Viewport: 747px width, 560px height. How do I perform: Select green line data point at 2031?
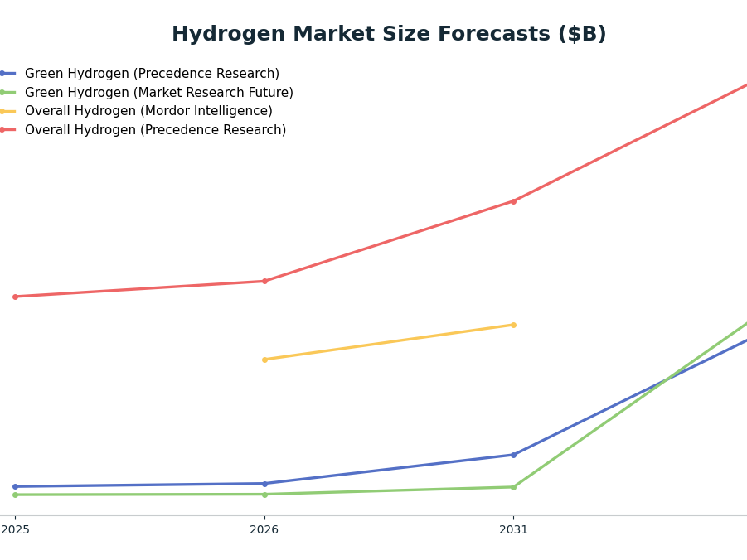click(x=513, y=487)
